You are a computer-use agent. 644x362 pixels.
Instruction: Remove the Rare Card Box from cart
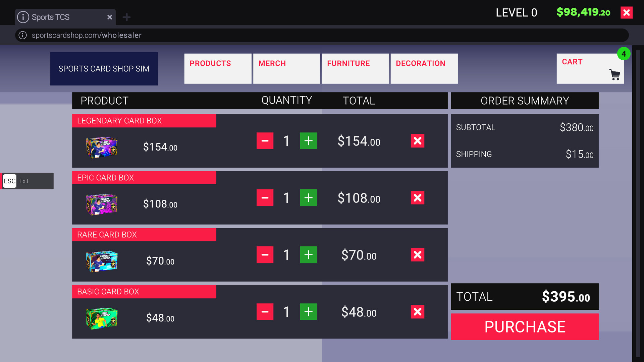(417, 255)
